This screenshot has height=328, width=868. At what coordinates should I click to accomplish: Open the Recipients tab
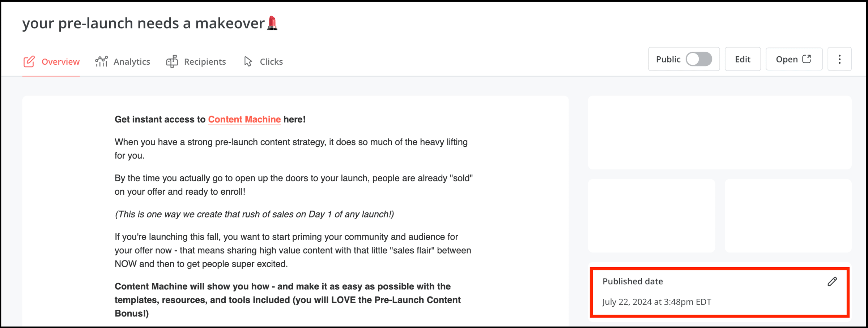click(x=196, y=61)
